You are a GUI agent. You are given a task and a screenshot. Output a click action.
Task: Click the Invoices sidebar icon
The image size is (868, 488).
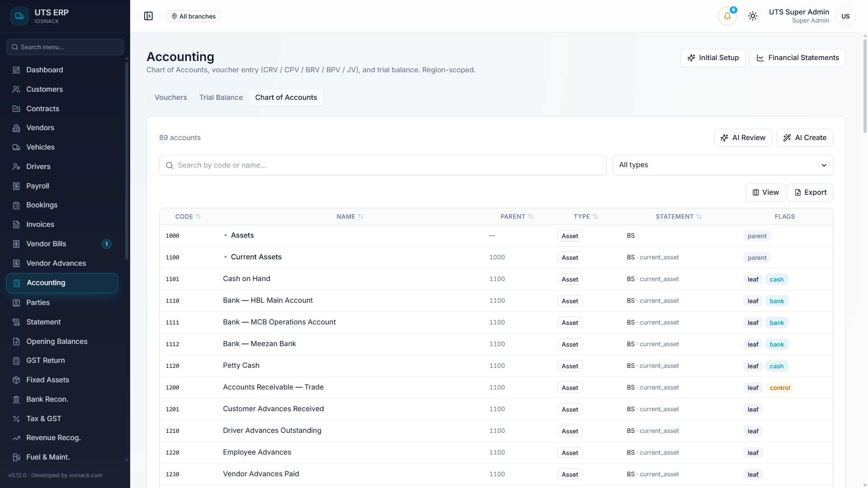(16, 225)
